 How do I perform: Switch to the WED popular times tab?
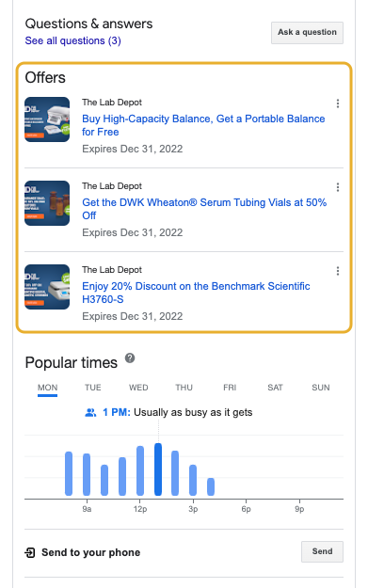click(138, 388)
